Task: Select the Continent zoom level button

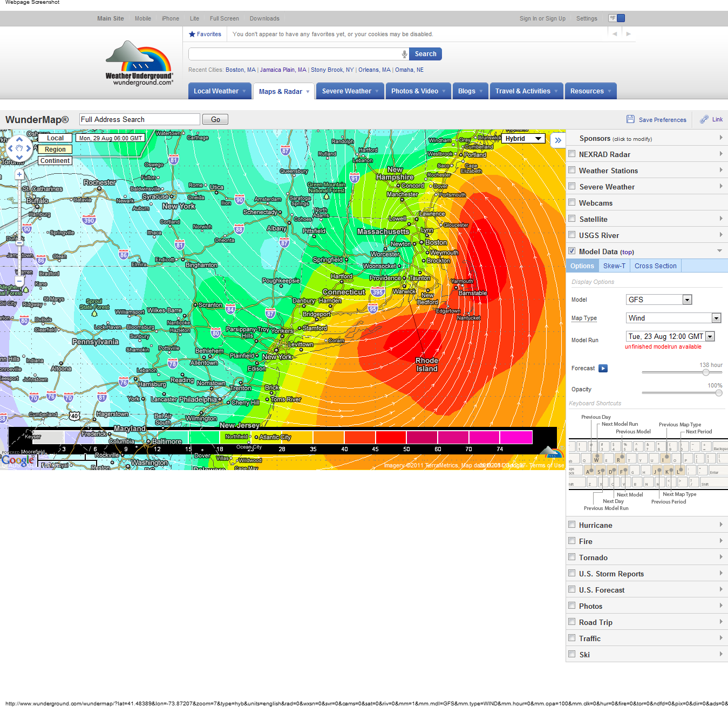Action: point(55,161)
